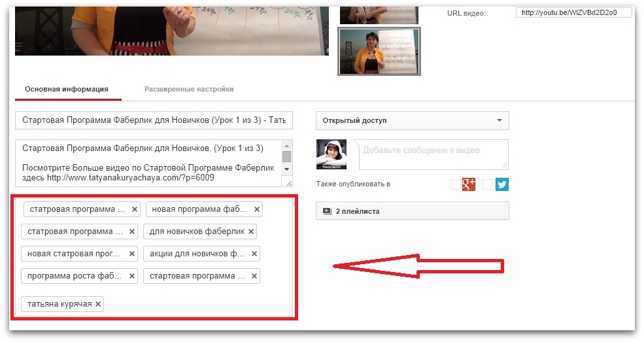Click the 'Также опубликовать в' label
Viewport: 644px width, 342px height.
point(353,184)
